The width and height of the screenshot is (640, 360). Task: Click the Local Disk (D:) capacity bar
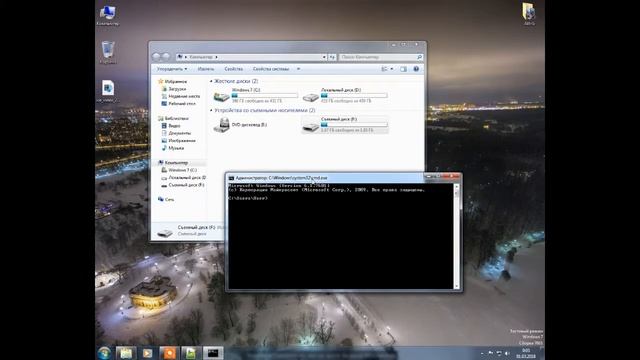354,96
